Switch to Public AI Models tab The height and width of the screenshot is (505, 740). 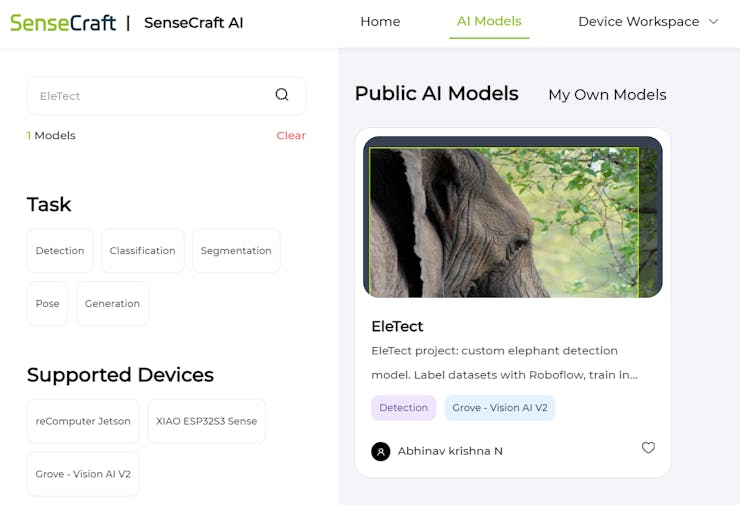[436, 94]
